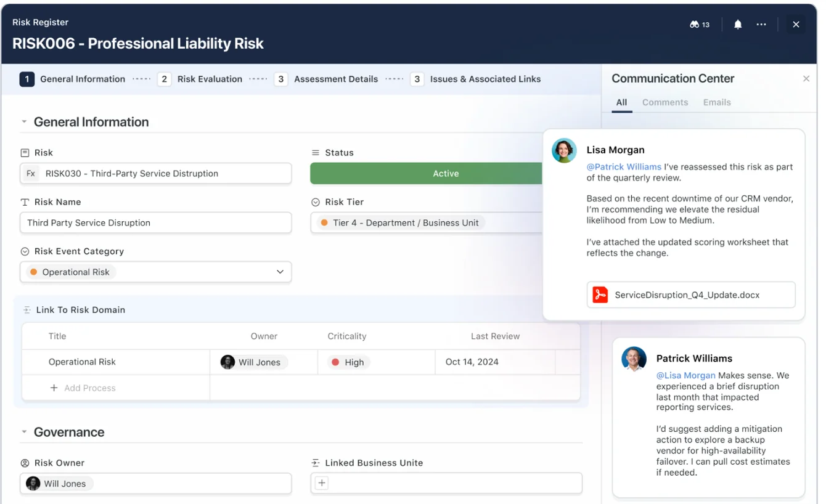Click the @Patrick Williams mention
Image resolution: width=826 pixels, height=504 pixels.
click(624, 167)
